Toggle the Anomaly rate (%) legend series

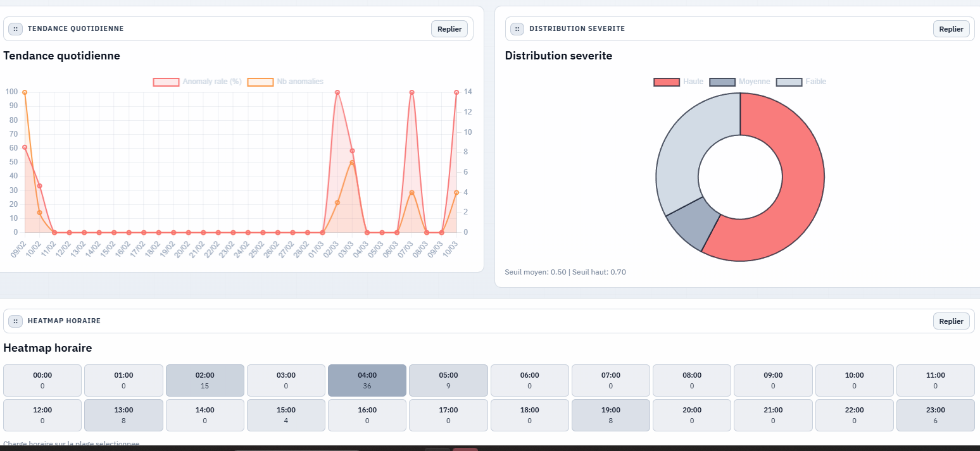(198, 82)
